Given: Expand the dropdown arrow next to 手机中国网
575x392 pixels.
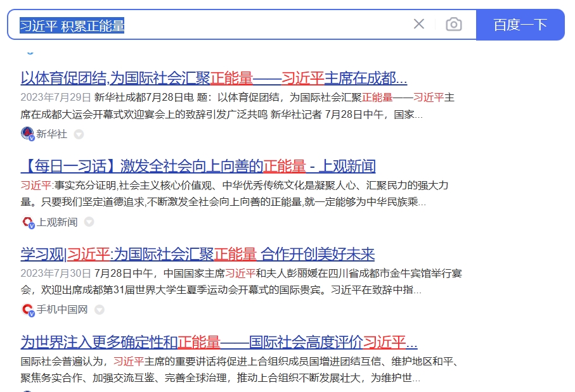Looking at the screenshot, I should click(100, 310).
